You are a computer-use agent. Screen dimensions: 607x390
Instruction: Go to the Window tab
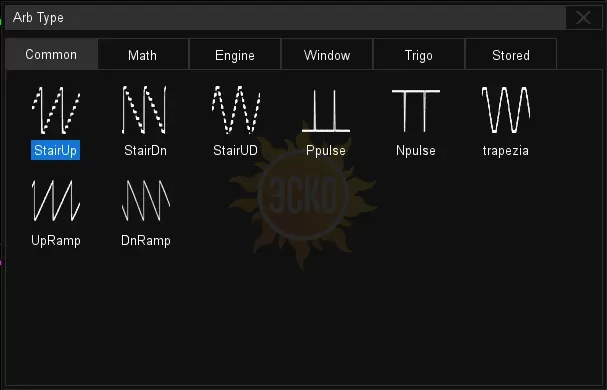pos(327,55)
